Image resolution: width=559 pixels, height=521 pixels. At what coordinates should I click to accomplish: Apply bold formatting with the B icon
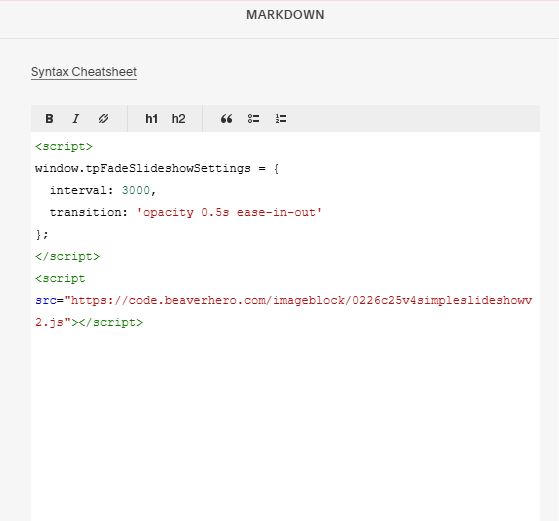click(49, 118)
